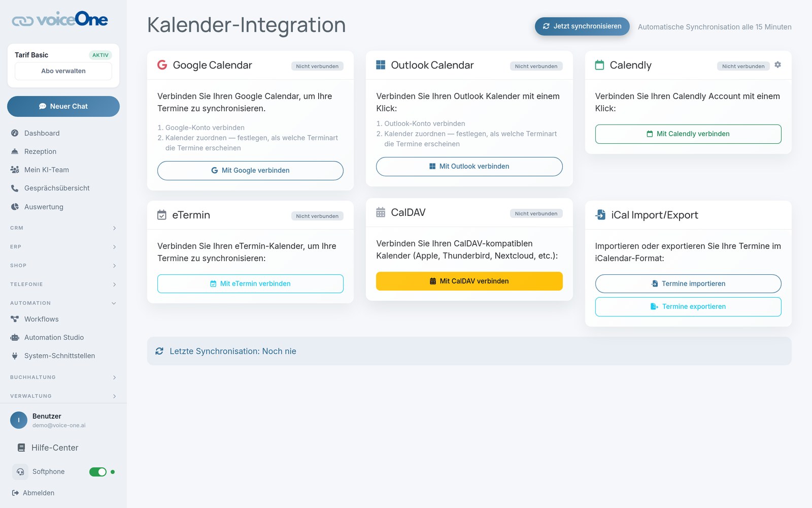Expand the VERWALTUNG section
This screenshot has width=812, height=508.
pyautogui.click(x=63, y=396)
